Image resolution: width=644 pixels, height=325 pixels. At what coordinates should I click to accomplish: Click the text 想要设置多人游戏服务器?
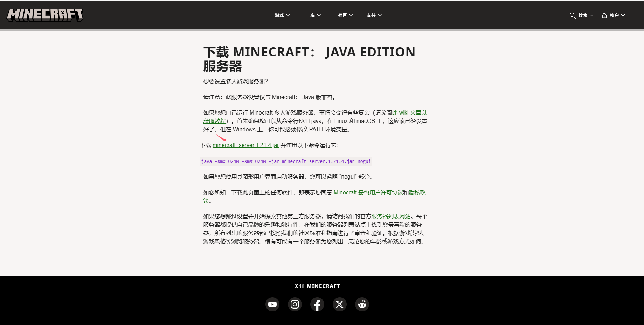point(235,82)
